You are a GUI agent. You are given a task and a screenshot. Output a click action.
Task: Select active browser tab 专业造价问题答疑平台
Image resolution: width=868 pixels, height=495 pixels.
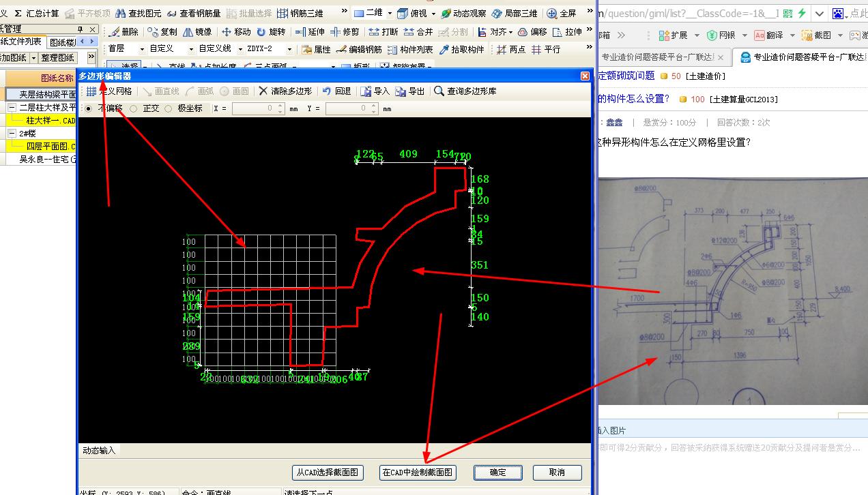point(798,57)
